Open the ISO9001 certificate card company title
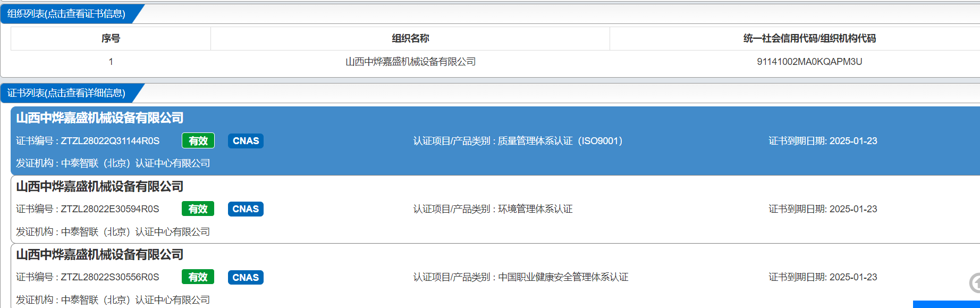 pos(100,118)
